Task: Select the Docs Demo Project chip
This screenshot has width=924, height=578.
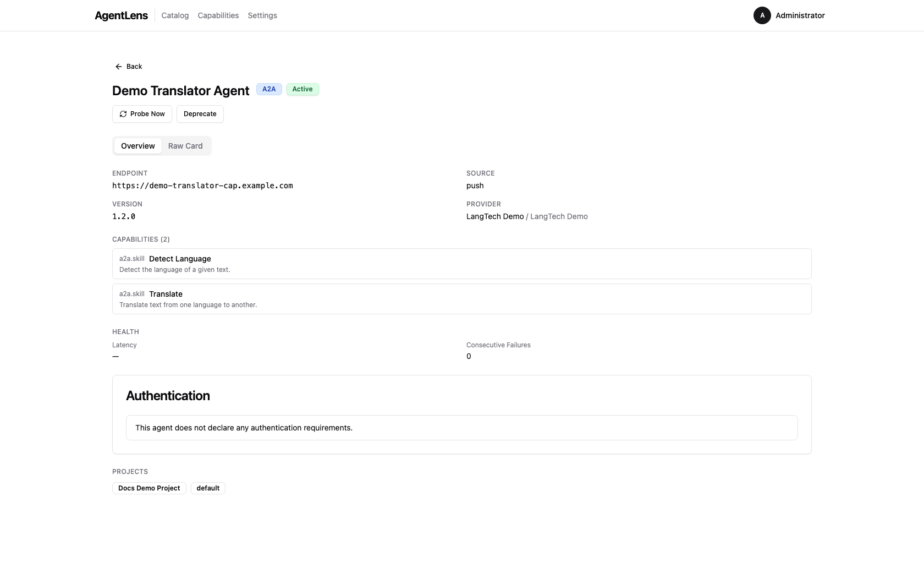Action: click(148, 488)
